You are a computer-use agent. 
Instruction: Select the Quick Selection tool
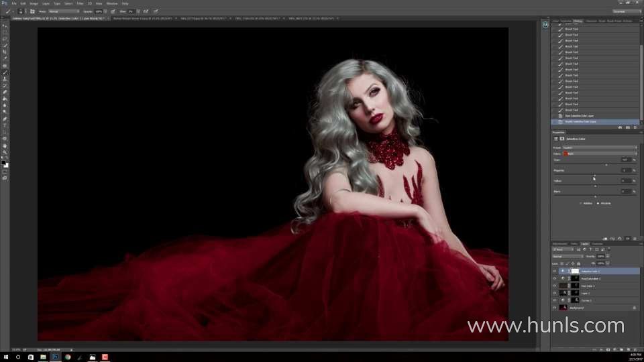tap(5, 45)
